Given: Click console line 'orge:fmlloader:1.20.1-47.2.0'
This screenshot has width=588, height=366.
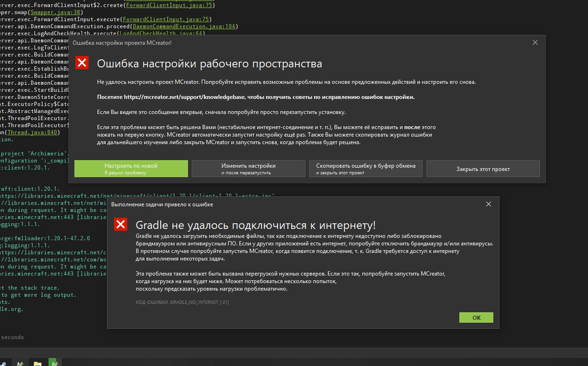Looking at the screenshot, I should pos(45,238).
